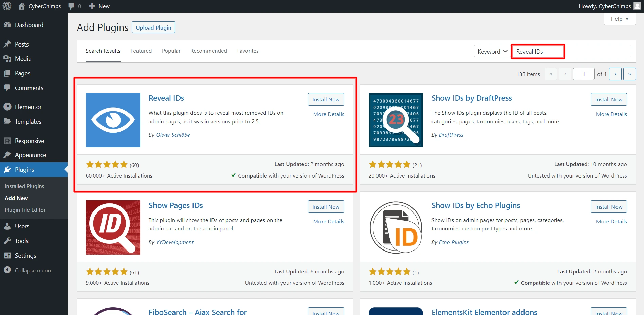Open More Details for Reveal IDs
This screenshot has width=644, height=315.
[x=329, y=114]
